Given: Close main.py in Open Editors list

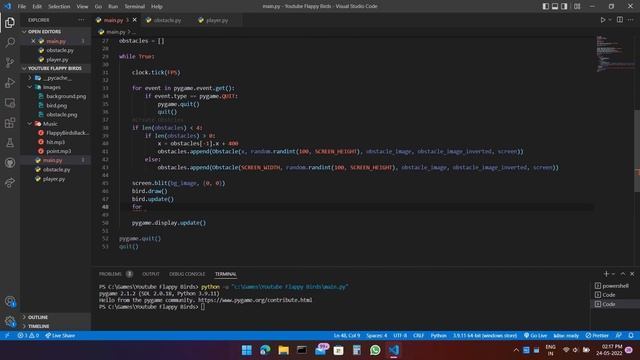Looking at the screenshot, I should [x=33, y=41].
